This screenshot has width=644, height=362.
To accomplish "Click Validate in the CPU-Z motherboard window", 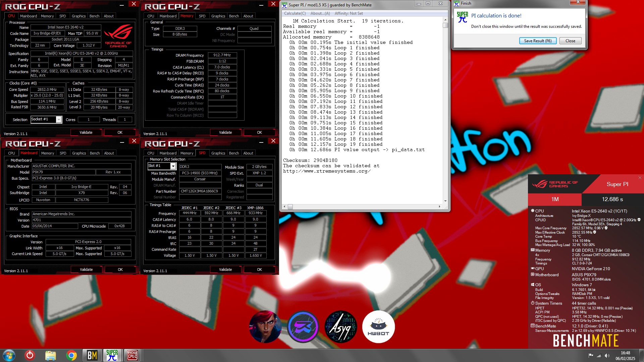I will click(86, 269).
